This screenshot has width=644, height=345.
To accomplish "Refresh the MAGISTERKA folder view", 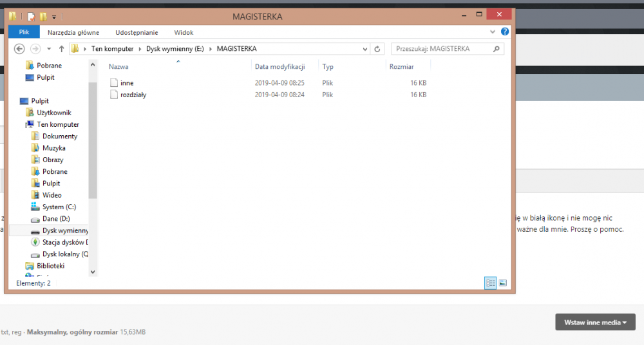I will [x=378, y=49].
